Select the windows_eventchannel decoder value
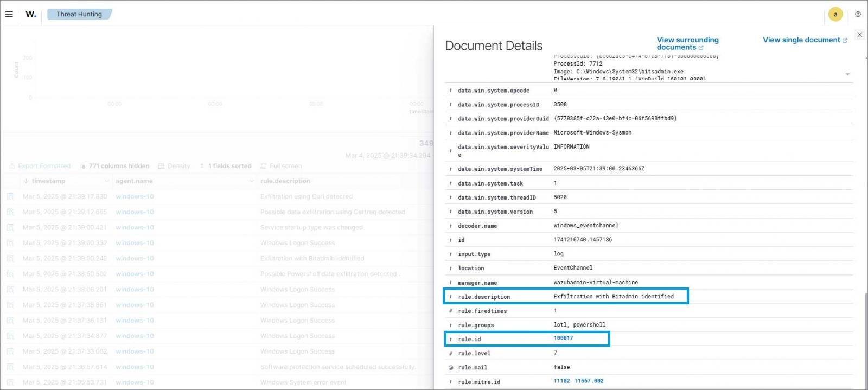The height and width of the screenshot is (390, 868). click(x=586, y=225)
